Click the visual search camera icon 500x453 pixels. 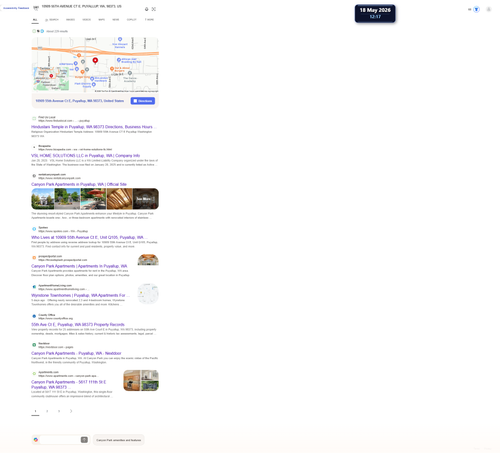click(153, 9)
